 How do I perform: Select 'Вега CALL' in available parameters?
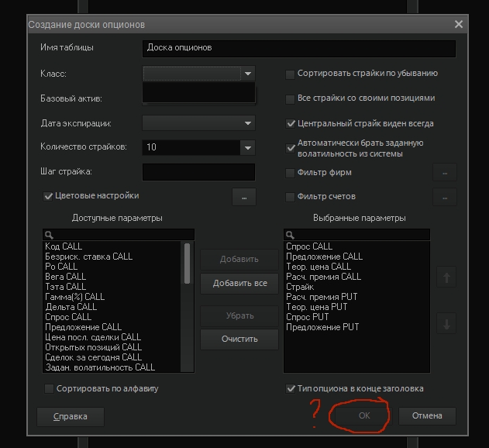(x=66, y=277)
